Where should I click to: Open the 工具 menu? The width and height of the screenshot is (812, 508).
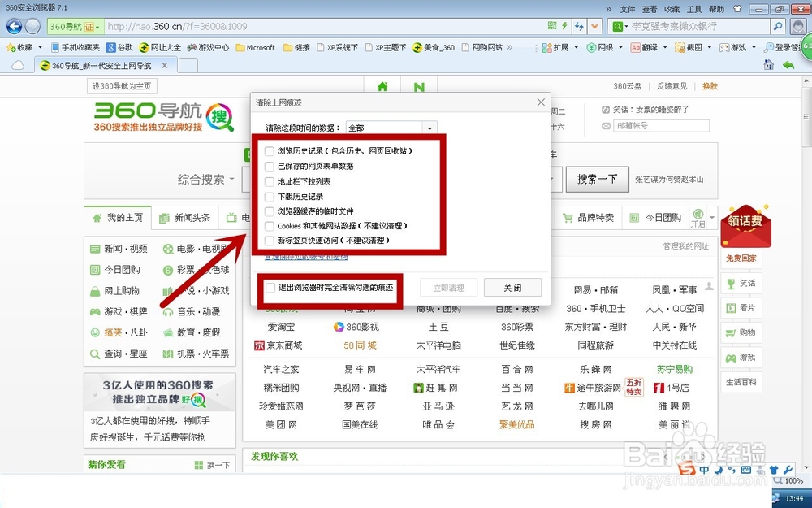694,9
